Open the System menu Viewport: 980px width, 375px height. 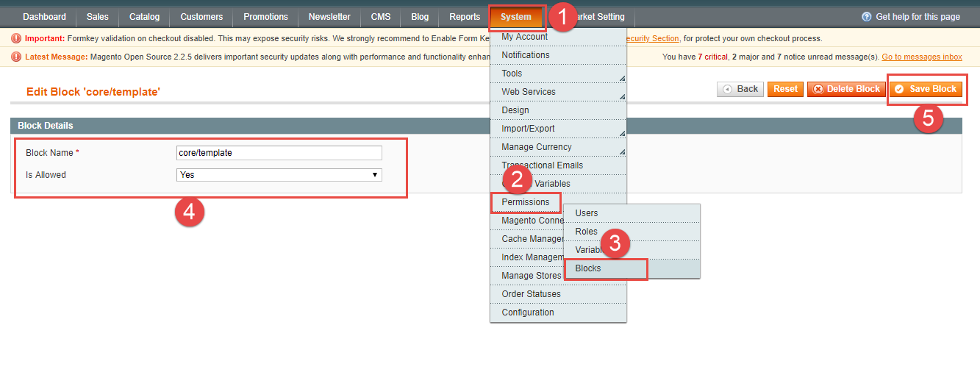point(515,17)
